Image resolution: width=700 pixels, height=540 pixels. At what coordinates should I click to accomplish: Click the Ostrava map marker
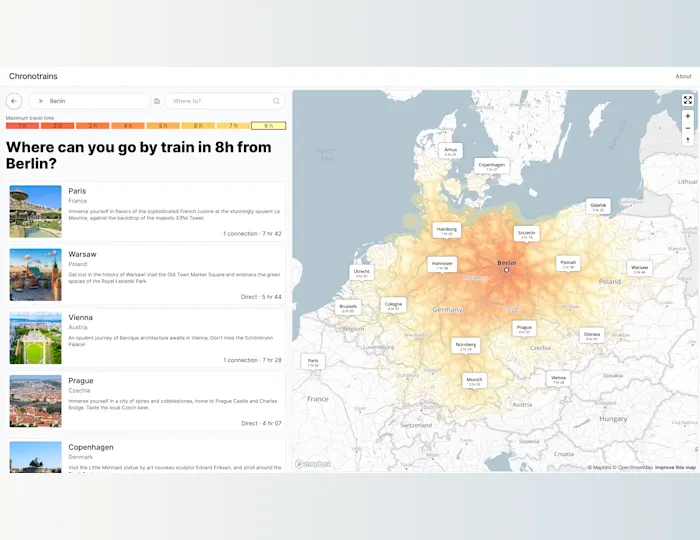click(x=592, y=336)
